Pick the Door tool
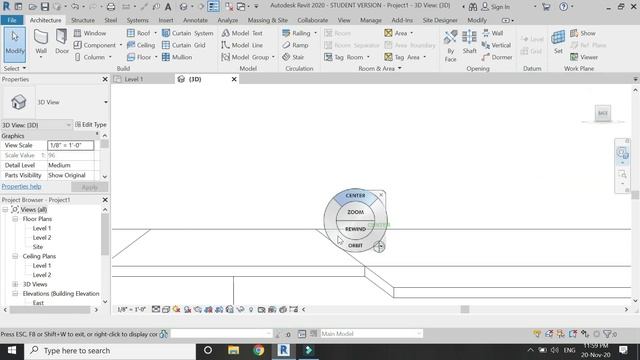This screenshot has height=360, width=640. [62, 42]
